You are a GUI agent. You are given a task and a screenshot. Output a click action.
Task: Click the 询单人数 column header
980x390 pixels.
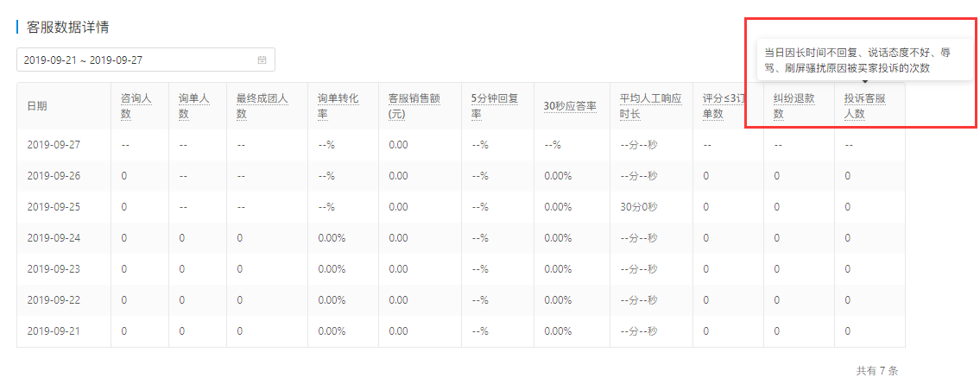click(193, 106)
